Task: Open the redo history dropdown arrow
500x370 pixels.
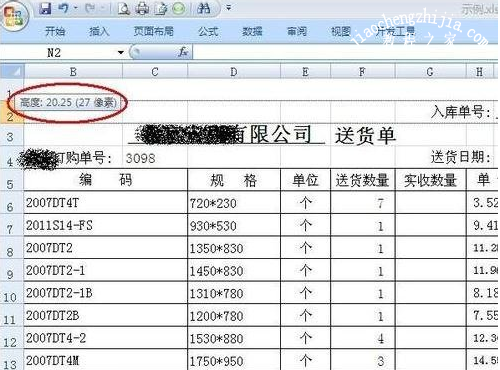Action: click(x=103, y=8)
